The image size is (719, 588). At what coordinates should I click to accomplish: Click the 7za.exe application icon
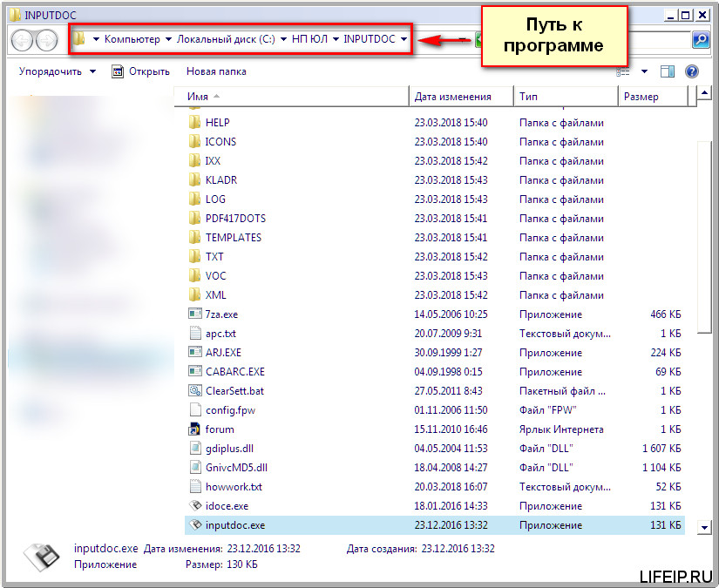coord(195,314)
